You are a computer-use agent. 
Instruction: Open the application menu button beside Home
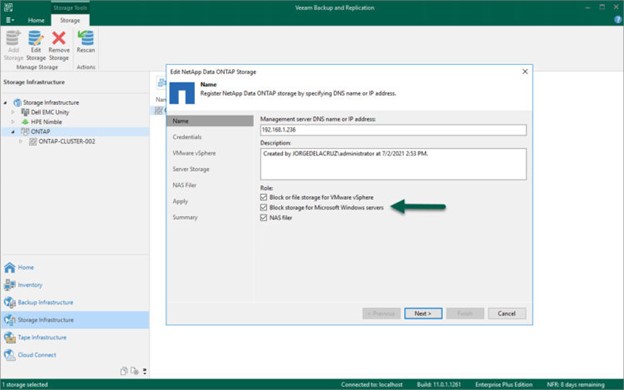10,20
